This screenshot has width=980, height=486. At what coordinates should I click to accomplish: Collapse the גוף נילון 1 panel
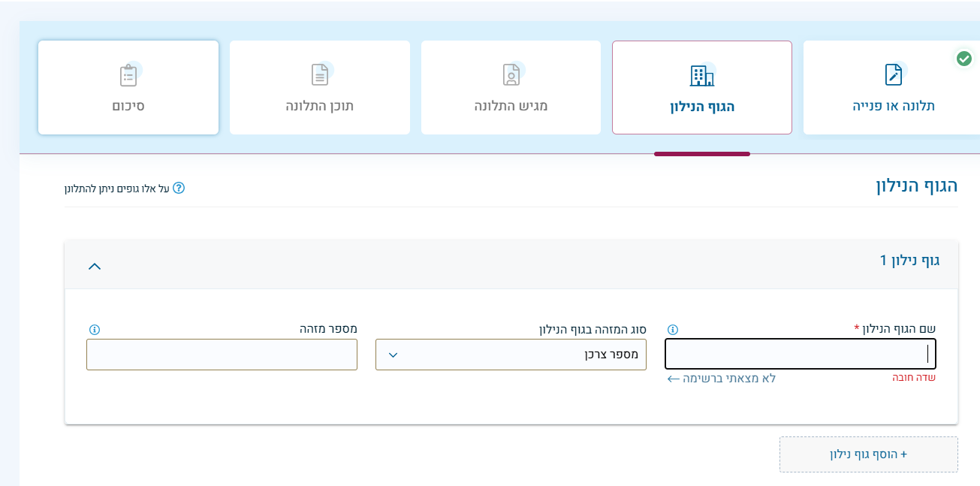click(x=95, y=265)
